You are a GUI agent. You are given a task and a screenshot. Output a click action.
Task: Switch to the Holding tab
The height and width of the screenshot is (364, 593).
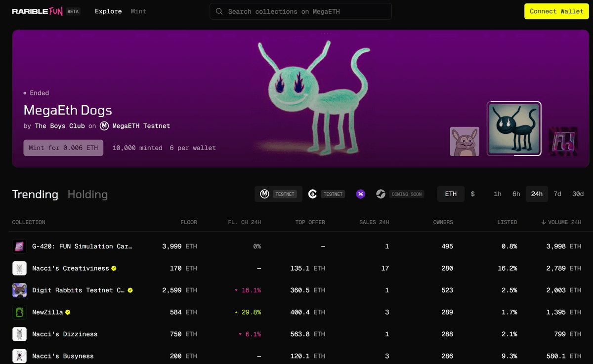[87, 195]
